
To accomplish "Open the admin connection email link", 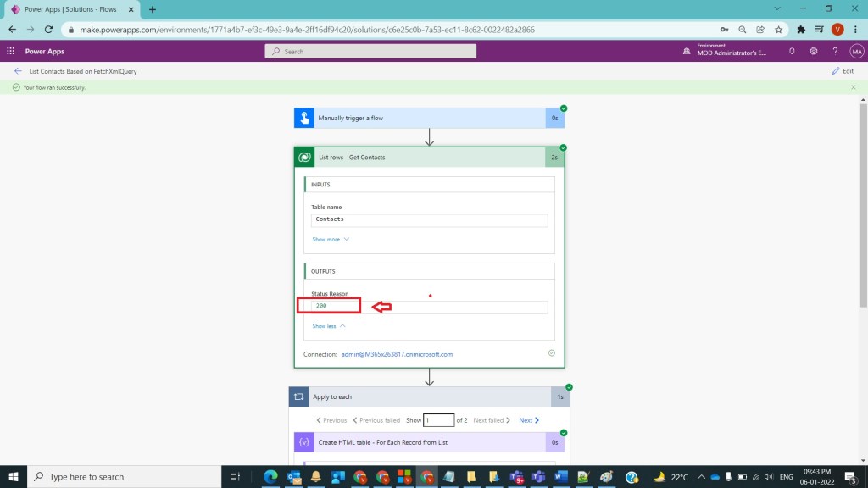I will [x=397, y=354].
